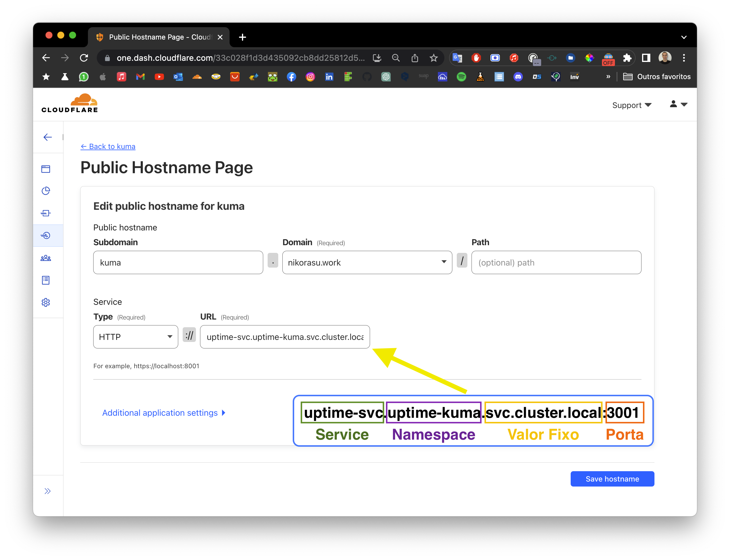Image resolution: width=730 pixels, height=560 pixels.
Task: Open the Domain dropdown nikorasu.work
Action: point(367,262)
